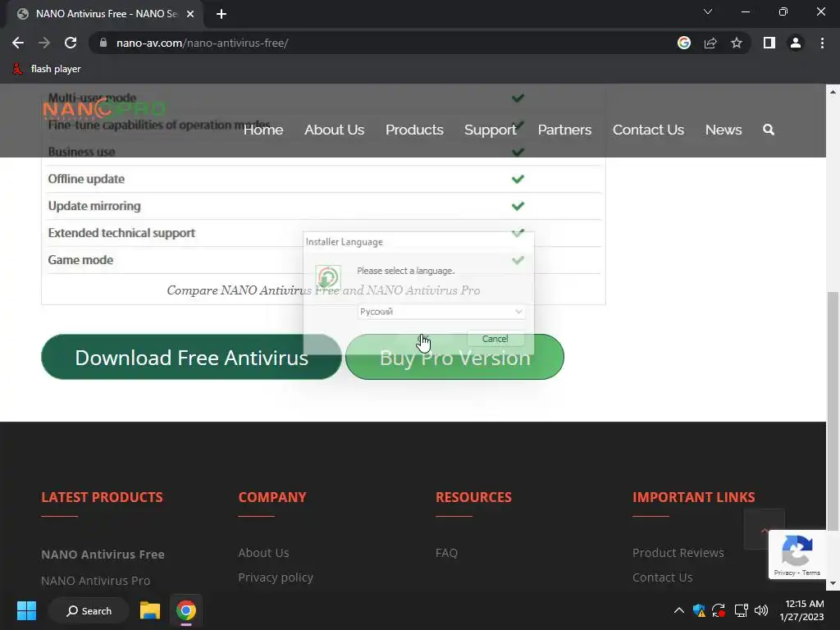Open the Compare NANO Antivirus Free and Pro link
The image size is (840, 630).
(323, 290)
